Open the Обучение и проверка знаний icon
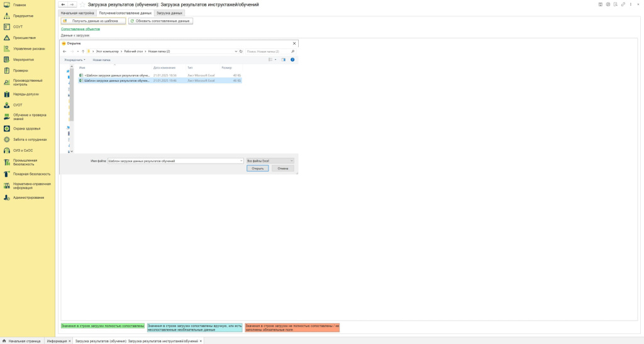The image size is (644, 344). pos(6,117)
